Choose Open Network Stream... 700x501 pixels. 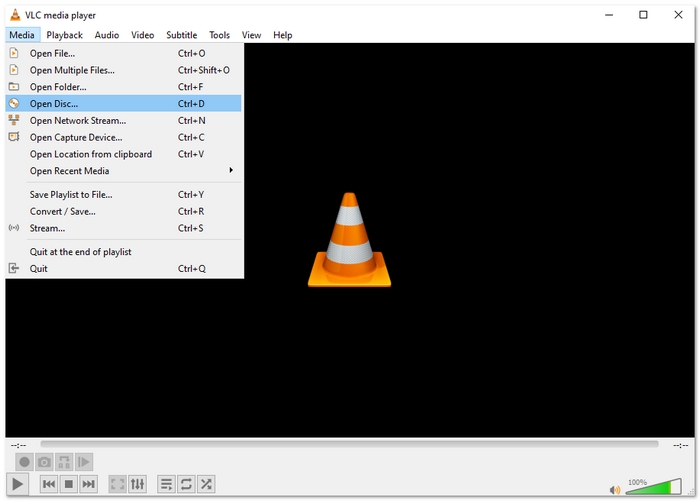[x=124, y=121]
